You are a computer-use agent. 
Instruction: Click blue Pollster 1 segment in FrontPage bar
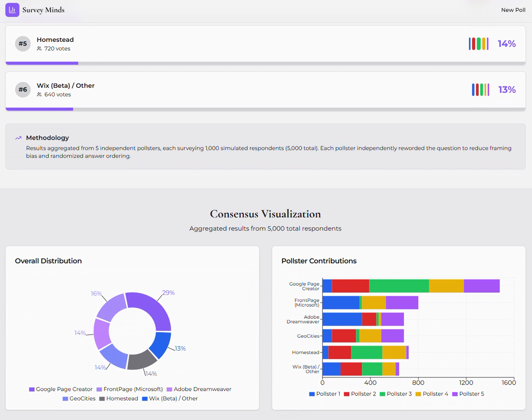click(341, 303)
